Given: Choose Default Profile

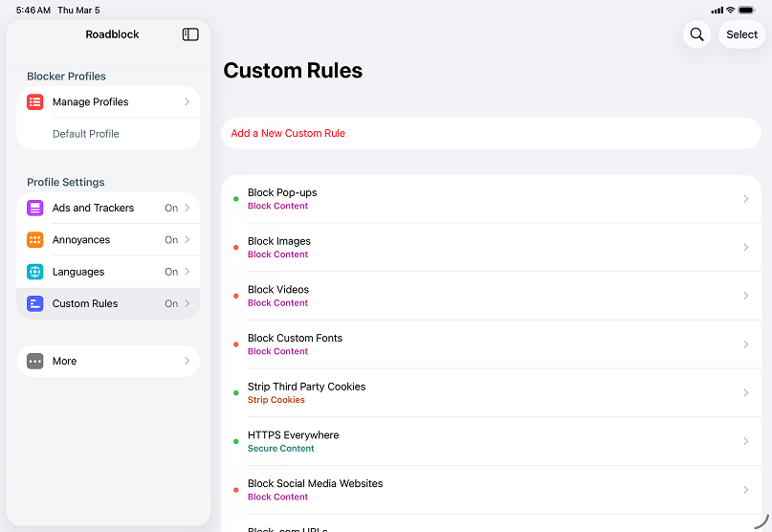Looking at the screenshot, I should [x=108, y=134].
